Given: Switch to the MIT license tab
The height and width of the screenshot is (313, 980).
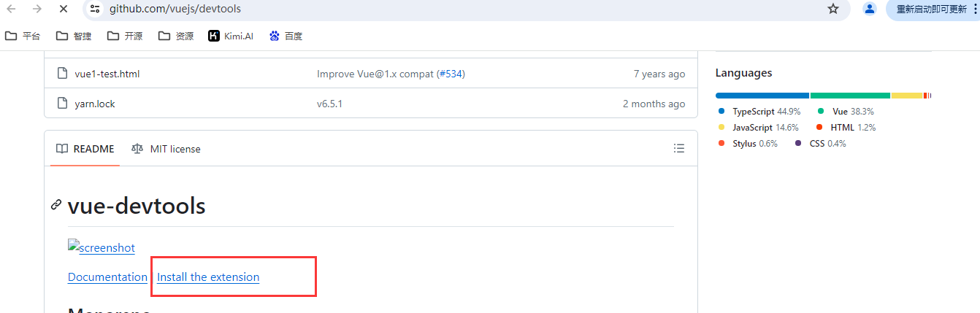Looking at the screenshot, I should click(166, 149).
